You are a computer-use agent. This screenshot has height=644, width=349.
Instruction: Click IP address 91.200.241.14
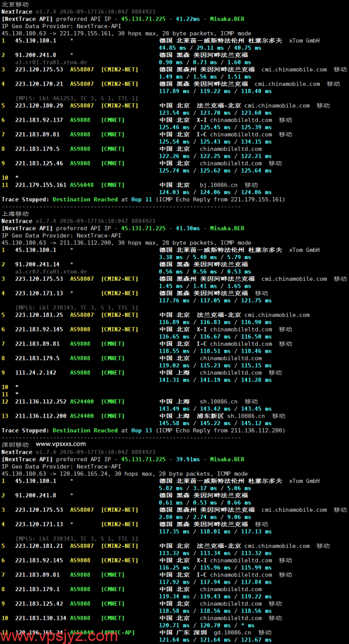(37, 265)
